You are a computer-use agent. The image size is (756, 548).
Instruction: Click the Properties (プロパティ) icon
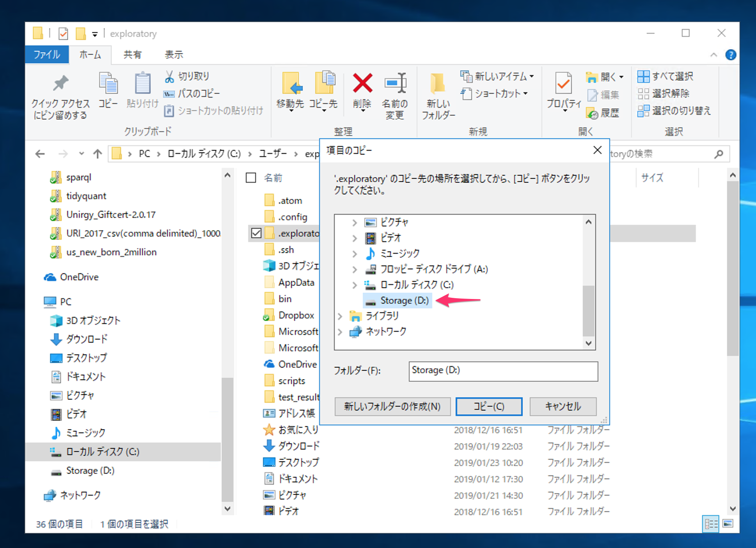(x=564, y=83)
